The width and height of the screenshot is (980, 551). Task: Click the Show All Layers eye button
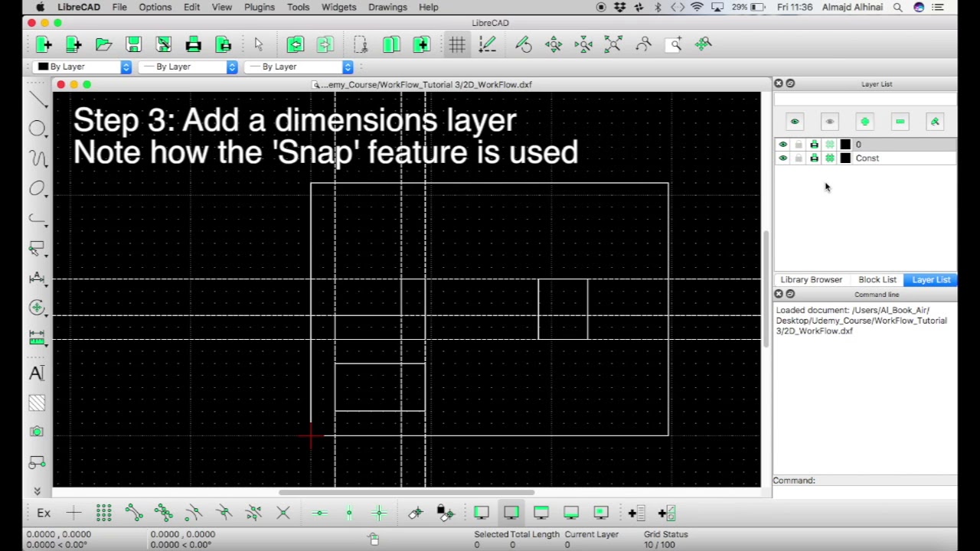[795, 122]
